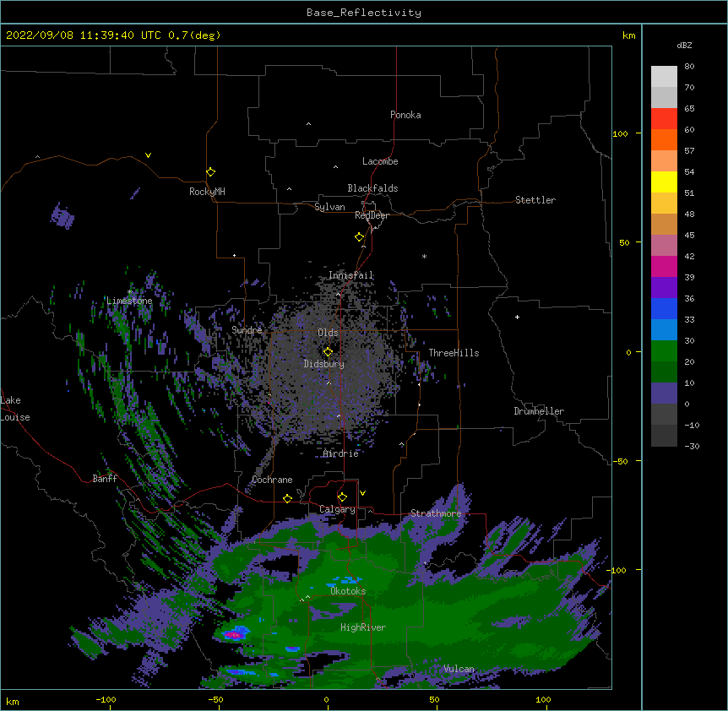The width and height of the screenshot is (728, 711).
Task: Click the Ponoka city label
Action: tap(405, 115)
